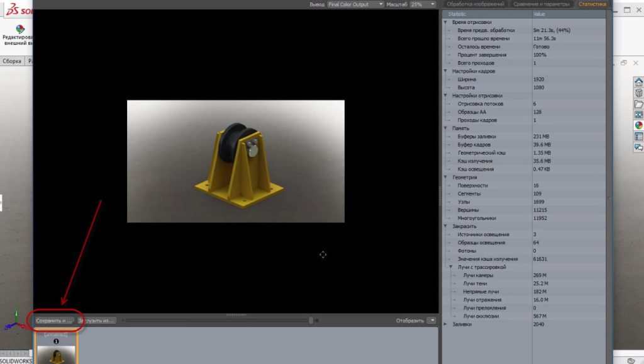Select the Лучи окклюзии row
The width and height of the screenshot is (644, 364).
524,316
